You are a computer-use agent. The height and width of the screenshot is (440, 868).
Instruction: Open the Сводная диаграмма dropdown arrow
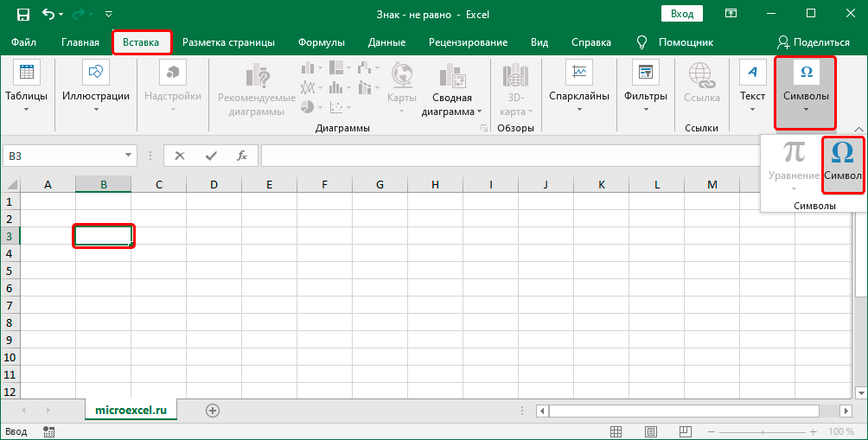(479, 112)
